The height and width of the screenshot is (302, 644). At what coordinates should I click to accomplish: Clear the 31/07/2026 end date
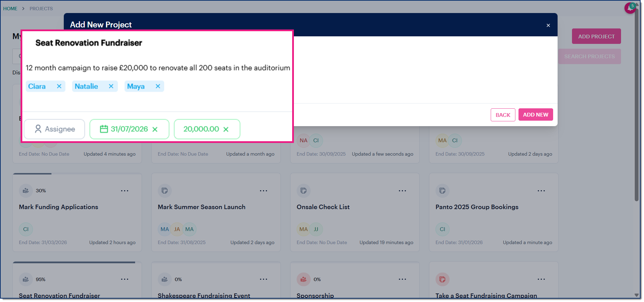point(155,129)
